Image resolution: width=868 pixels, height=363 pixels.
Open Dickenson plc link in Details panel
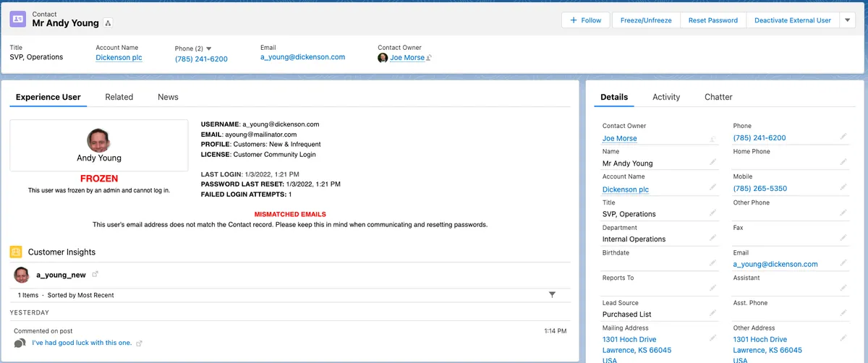click(626, 189)
